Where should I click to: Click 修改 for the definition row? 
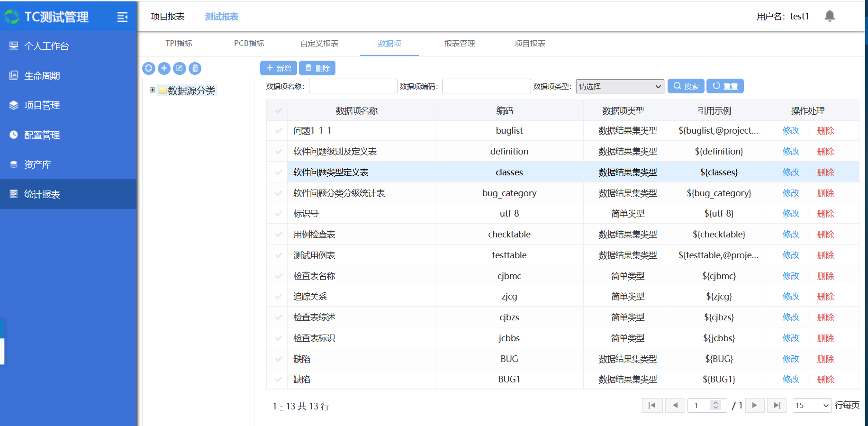tap(790, 152)
